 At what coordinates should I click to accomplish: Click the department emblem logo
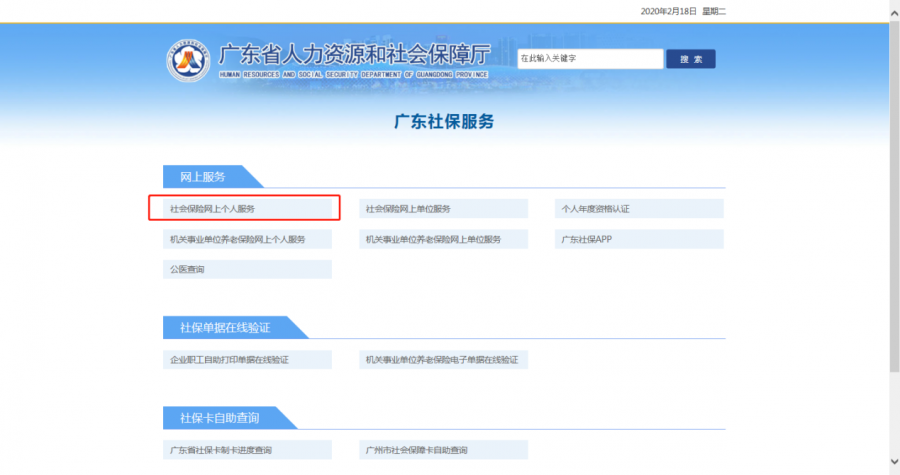(188, 60)
